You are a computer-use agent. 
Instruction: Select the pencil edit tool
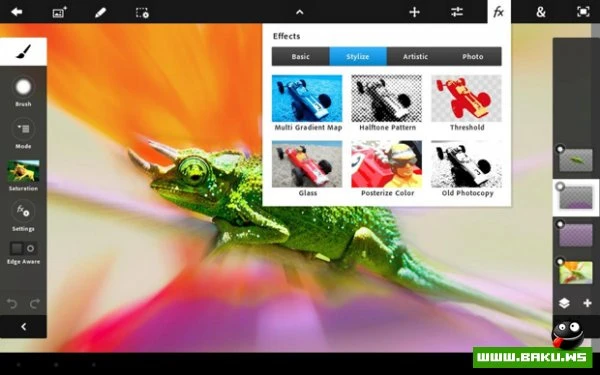pyautogui.click(x=100, y=13)
